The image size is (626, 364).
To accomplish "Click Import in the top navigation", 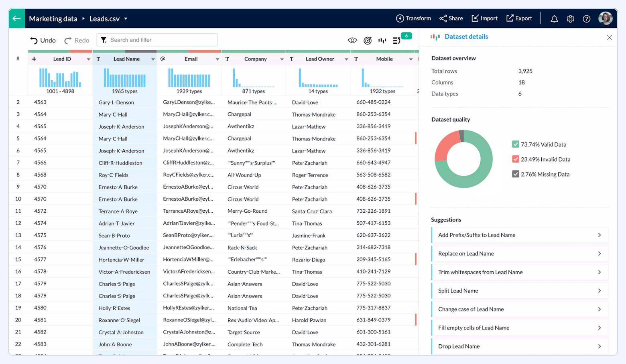I will coord(484,18).
